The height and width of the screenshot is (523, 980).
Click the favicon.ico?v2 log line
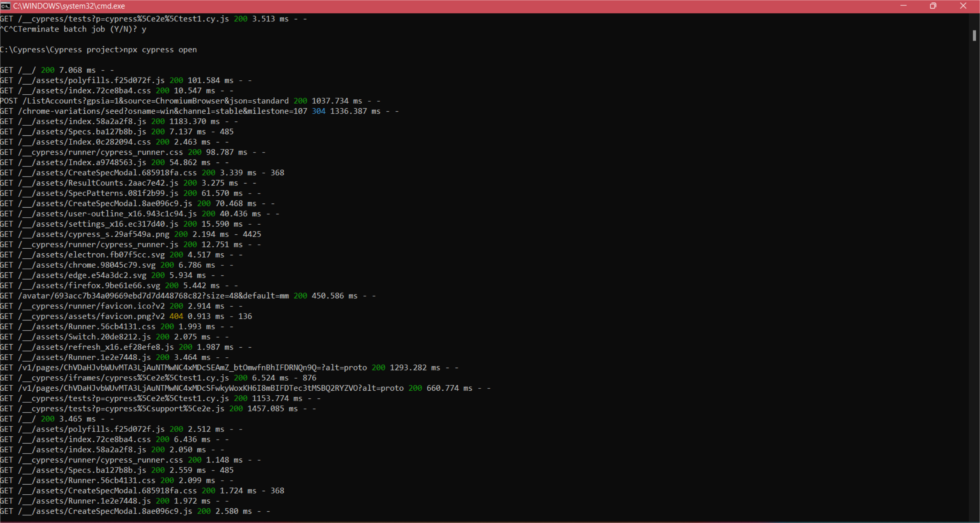121,306
